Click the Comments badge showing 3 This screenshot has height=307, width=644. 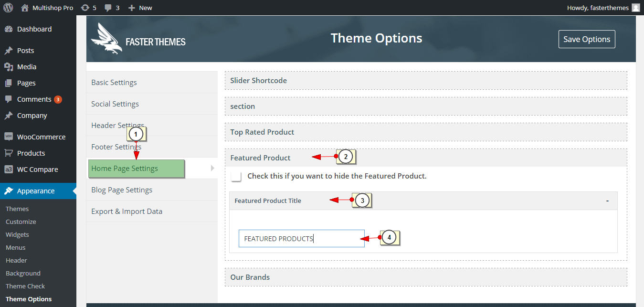coord(58,99)
